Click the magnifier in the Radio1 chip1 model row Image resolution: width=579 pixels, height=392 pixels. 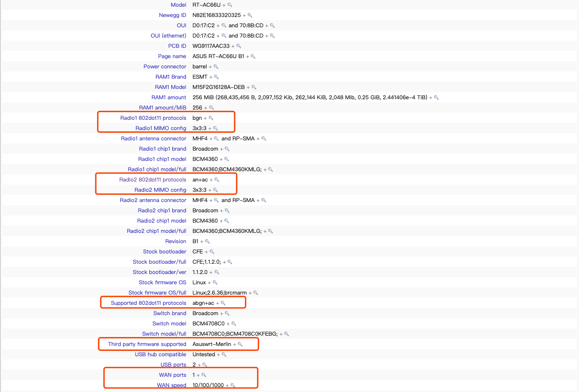pos(227,159)
